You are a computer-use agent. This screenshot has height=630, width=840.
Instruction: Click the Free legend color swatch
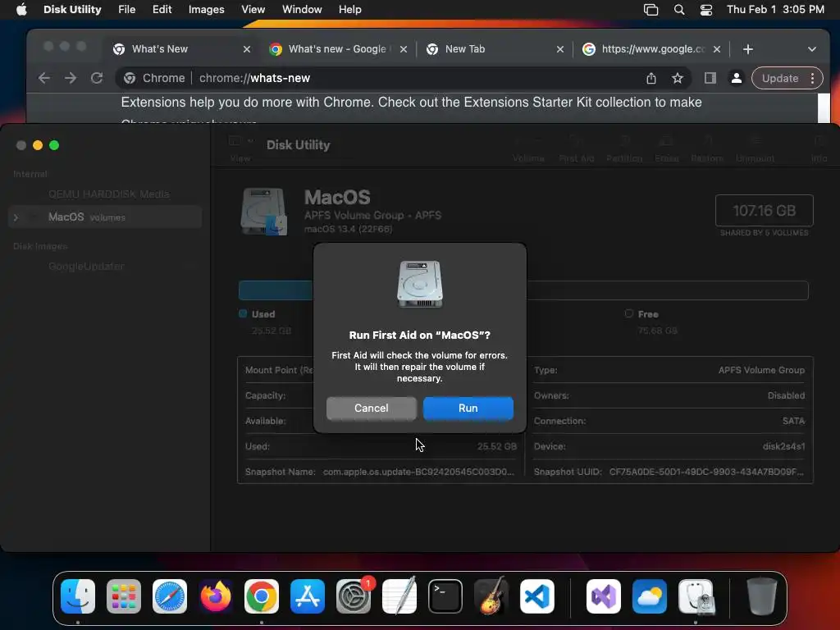[x=629, y=314]
